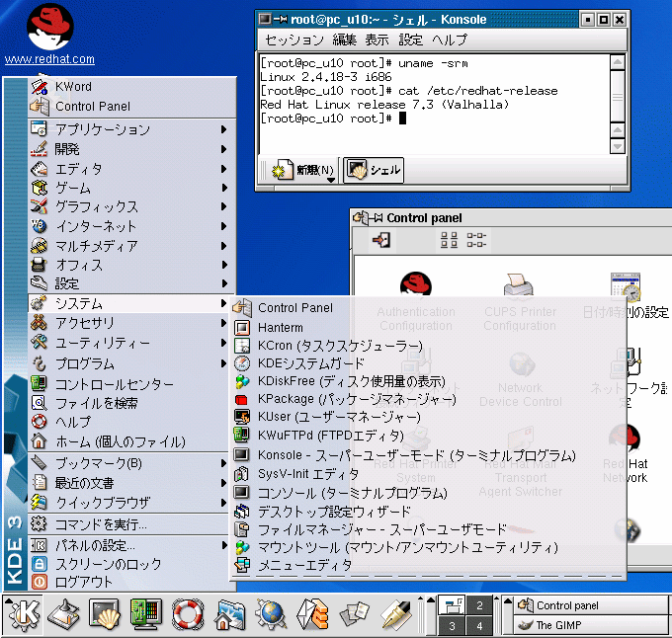Click the KDE K menu button
672x638 pixels.
[x=24, y=615]
